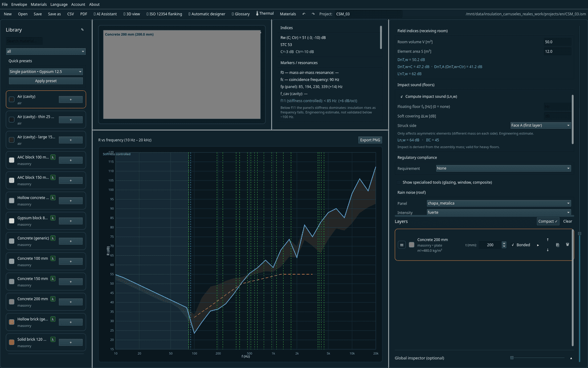Duplicate the Concrete 200 mm layer
Viewport: 588px width, 368px height.
[558, 245]
